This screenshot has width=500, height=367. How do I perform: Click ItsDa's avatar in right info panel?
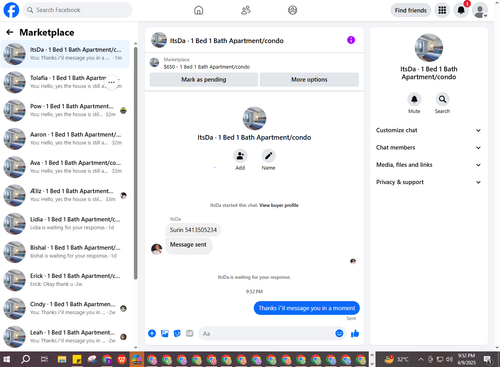pyautogui.click(x=429, y=48)
